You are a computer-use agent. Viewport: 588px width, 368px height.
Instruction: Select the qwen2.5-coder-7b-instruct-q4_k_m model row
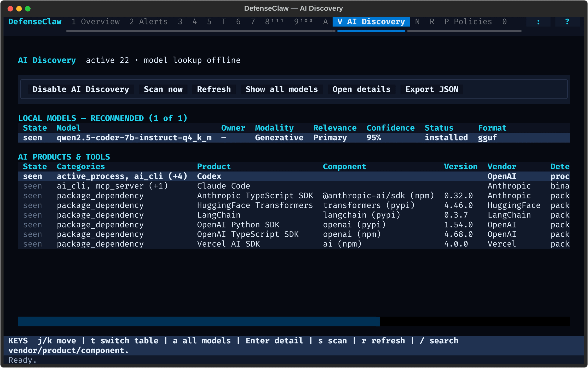(x=294, y=138)
